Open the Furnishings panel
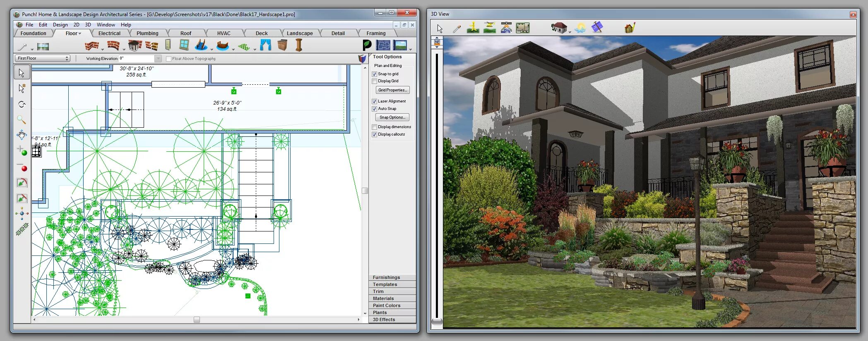Screen dimensions: 868x341 pyautogui.click(x=392, y=278)
